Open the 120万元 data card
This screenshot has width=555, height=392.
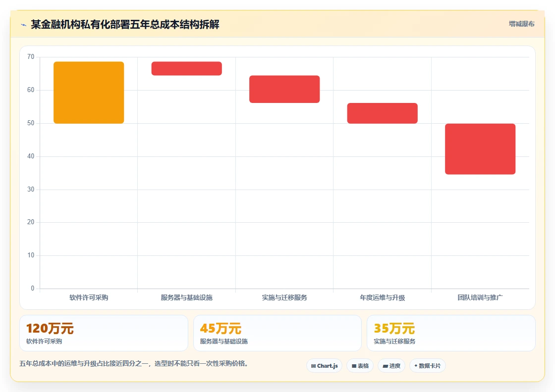tap(104, 333)
